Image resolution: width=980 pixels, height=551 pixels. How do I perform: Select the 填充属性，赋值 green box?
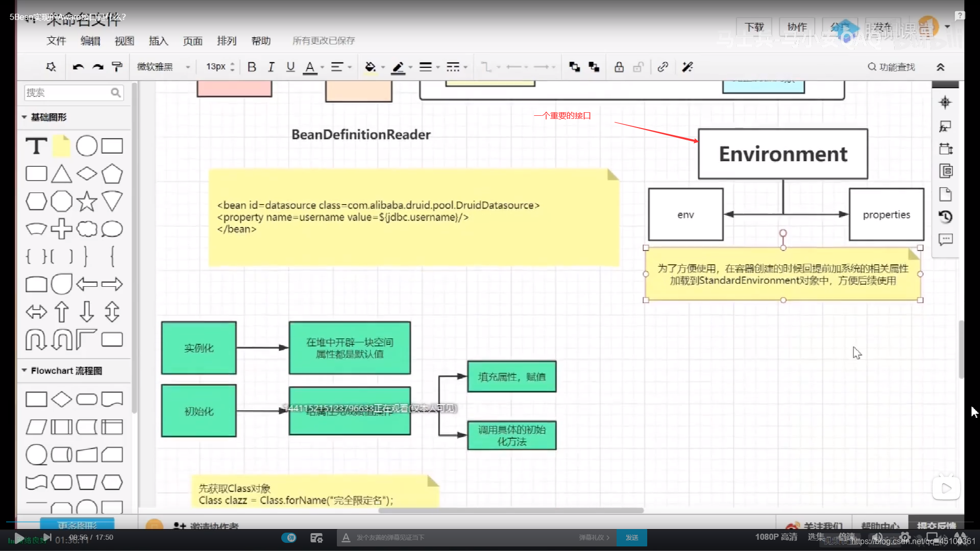[x=511, y=377]
